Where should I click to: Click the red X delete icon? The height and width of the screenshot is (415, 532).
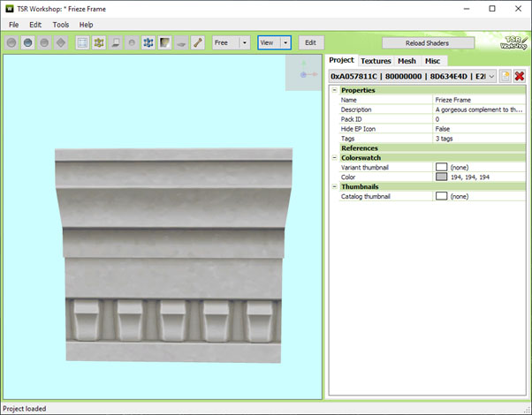point(520,76)
